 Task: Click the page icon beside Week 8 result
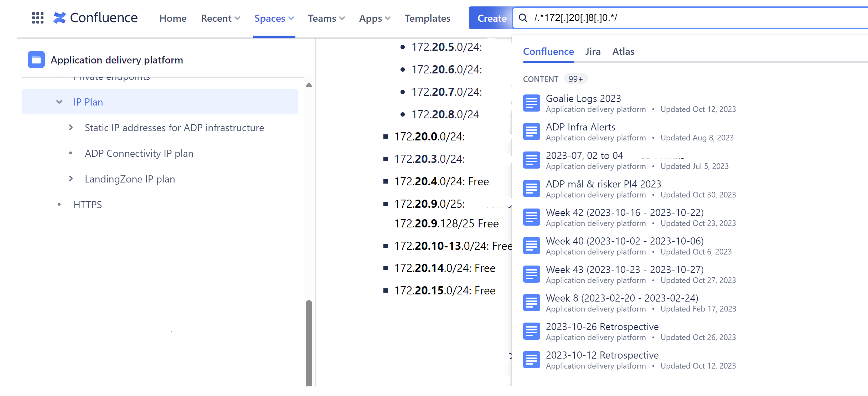pyautogui.click(x=531, y=303)
